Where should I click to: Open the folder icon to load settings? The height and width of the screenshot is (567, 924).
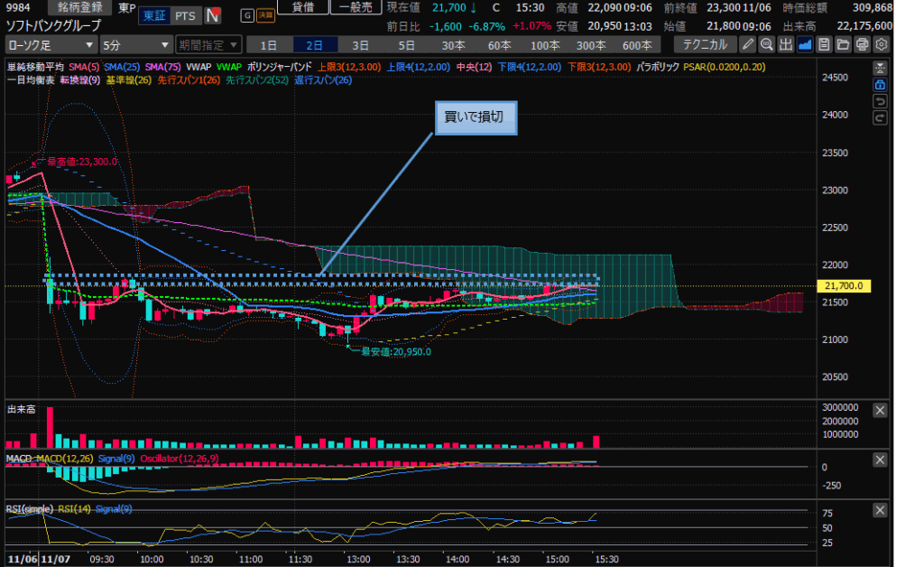pyautogui.click(x=843, y=44)
